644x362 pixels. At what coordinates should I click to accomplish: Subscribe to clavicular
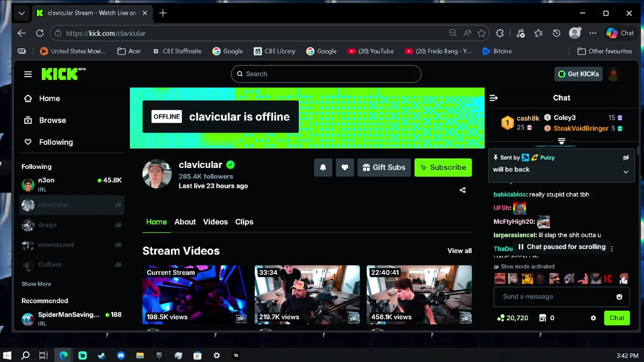click(443, 167)
